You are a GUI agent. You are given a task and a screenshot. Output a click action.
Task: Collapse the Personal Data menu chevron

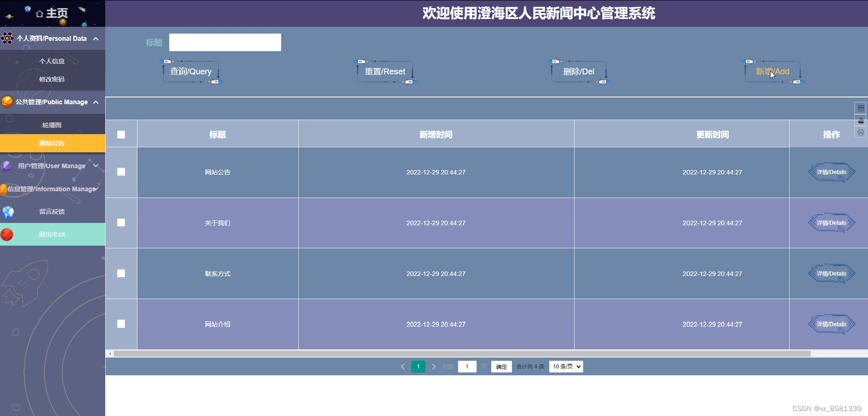point(96,39)
